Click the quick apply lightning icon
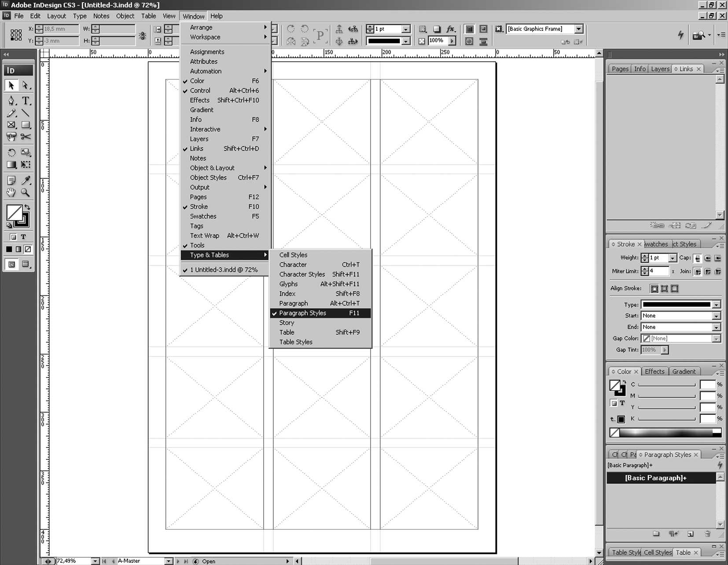Screen dimensions: 728x565 (680, 35)
